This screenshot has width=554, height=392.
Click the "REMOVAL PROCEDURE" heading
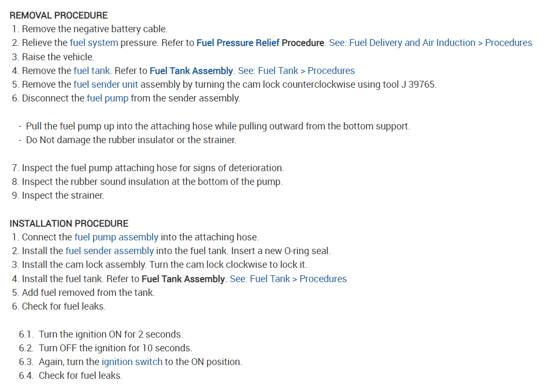point(59,15)
